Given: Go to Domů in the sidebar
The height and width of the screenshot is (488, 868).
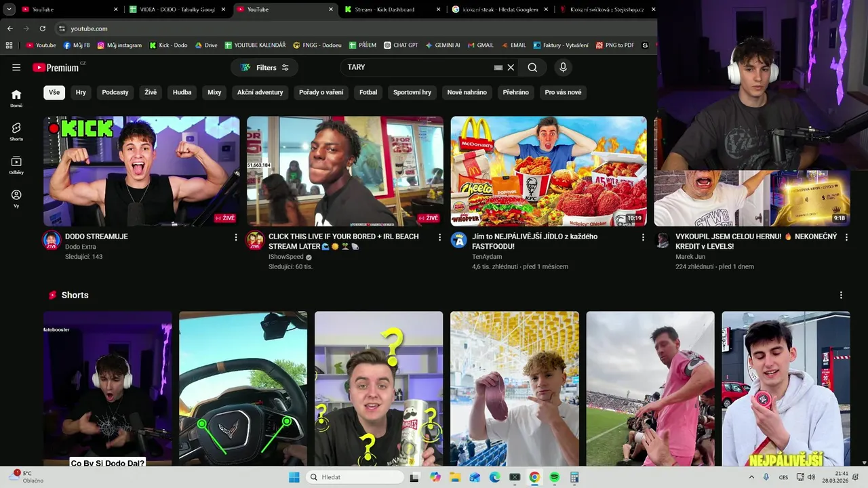Looking at the screenshot, I should click(x=16, y=98).
